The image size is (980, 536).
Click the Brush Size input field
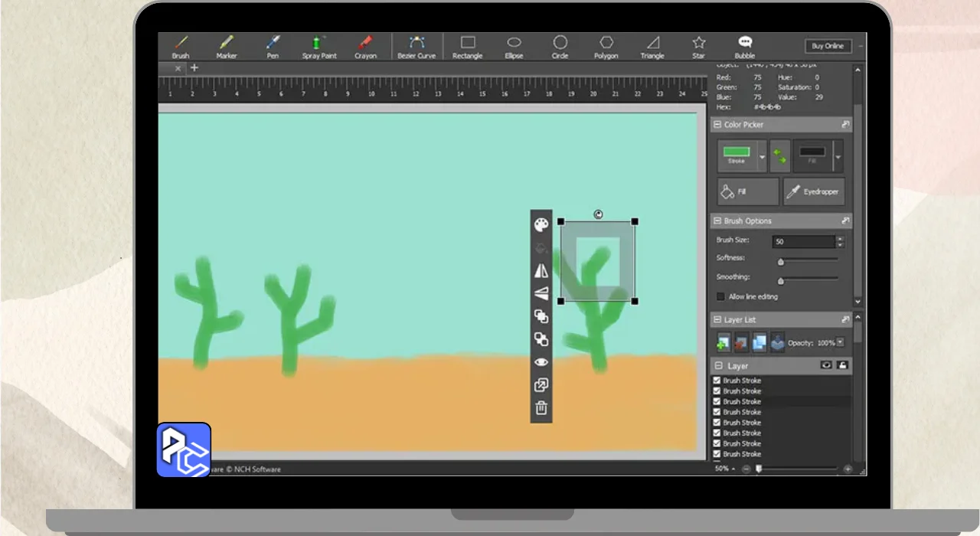[x=803, y=241]
